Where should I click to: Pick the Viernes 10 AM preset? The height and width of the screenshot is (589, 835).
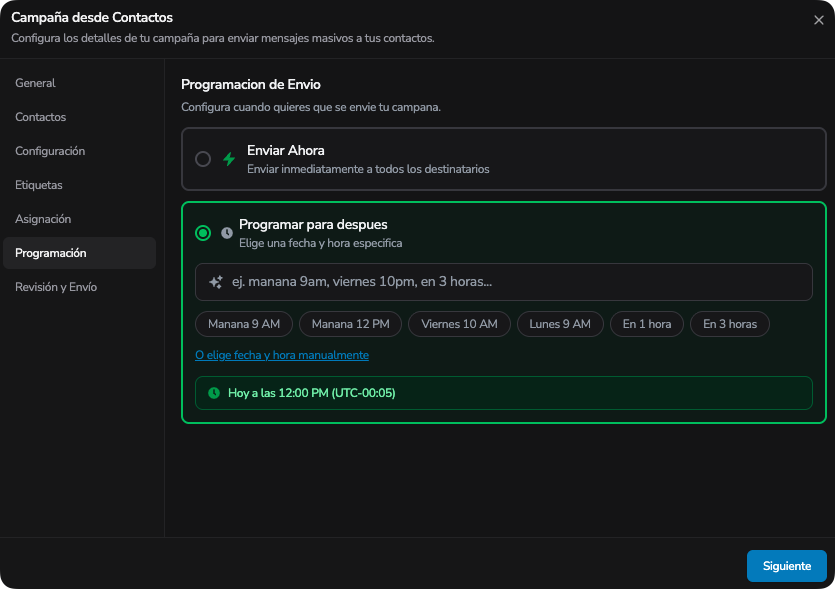[x=459, y=324]
